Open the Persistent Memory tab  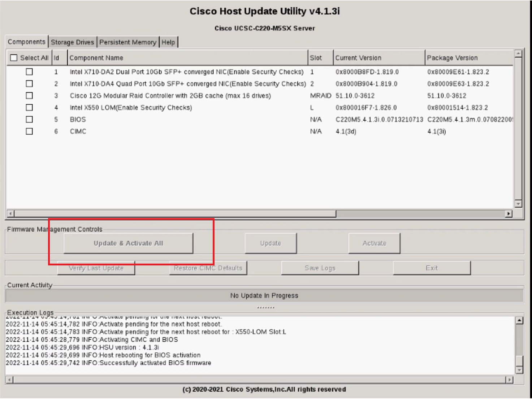[x=128, y=42]
